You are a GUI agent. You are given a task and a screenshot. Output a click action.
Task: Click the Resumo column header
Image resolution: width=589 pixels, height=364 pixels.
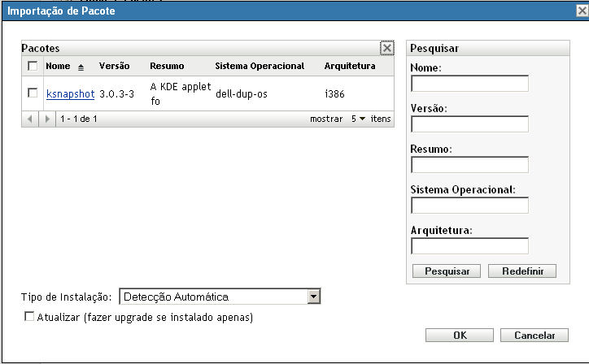[x=167, y=66]
